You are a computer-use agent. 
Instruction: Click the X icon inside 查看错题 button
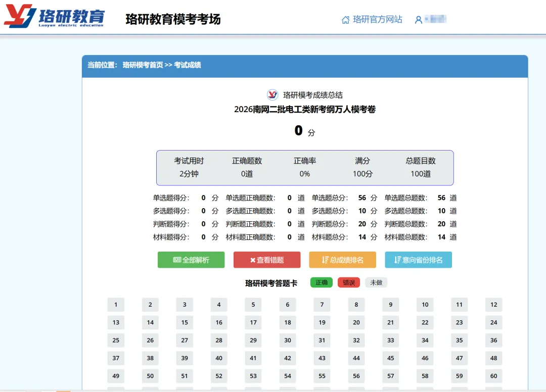click(x=253, y=260)
